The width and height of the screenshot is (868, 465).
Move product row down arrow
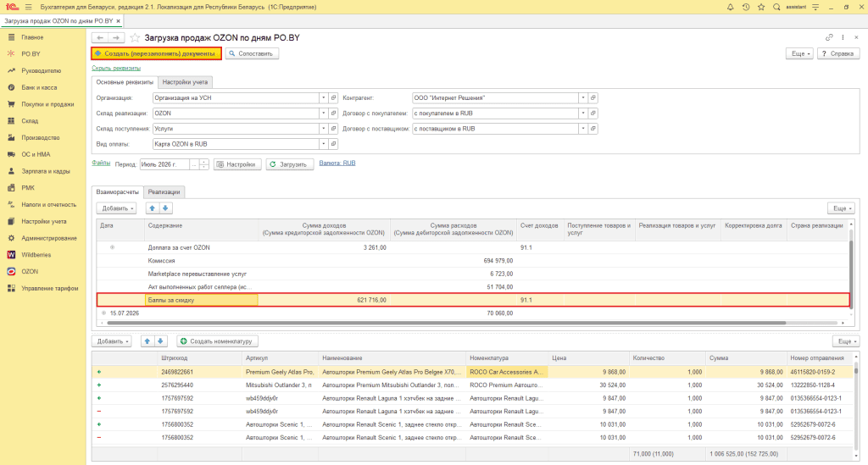pyautogui.click(x=160, y=341)
